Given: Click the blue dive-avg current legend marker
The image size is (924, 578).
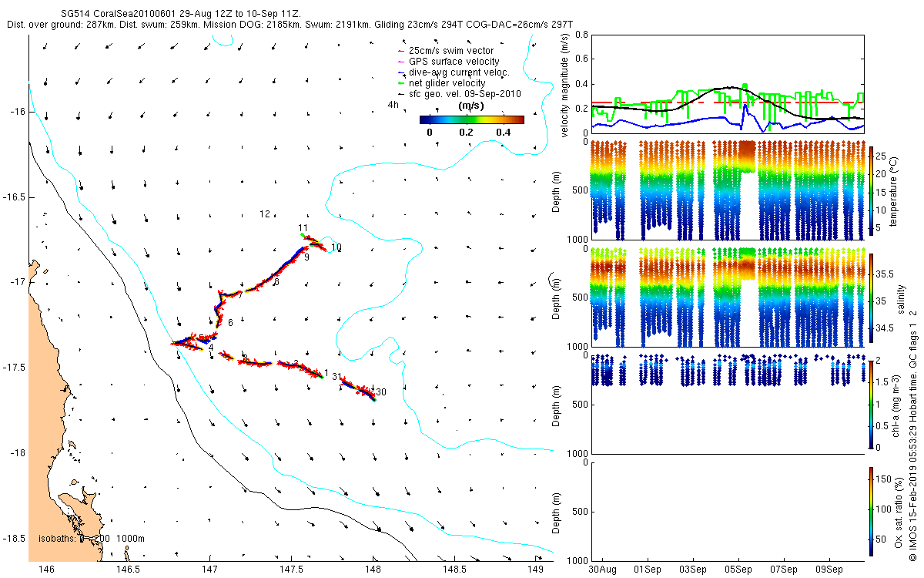Looking at the screenshot, I should coord(400,72).
